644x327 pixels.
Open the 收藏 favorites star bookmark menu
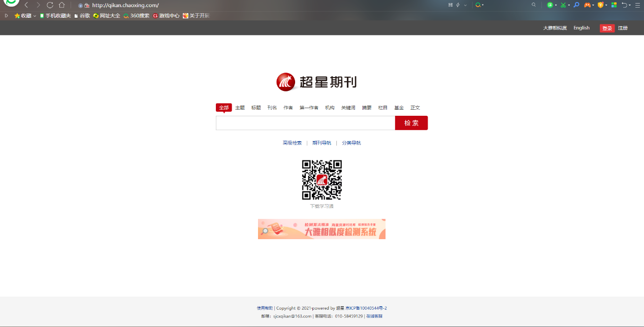pyautogui.click(x=25, y=16)
